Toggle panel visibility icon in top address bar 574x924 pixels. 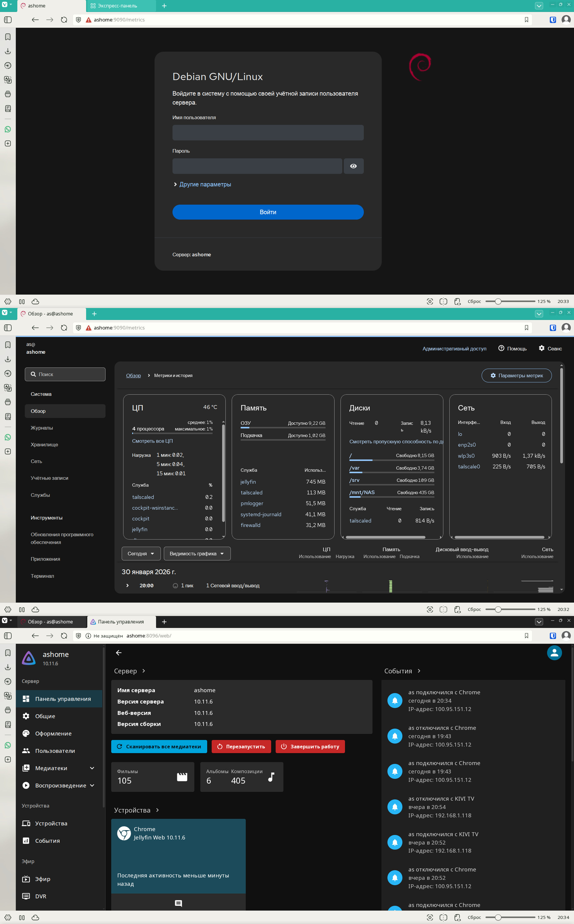click(x=7, y=20)
